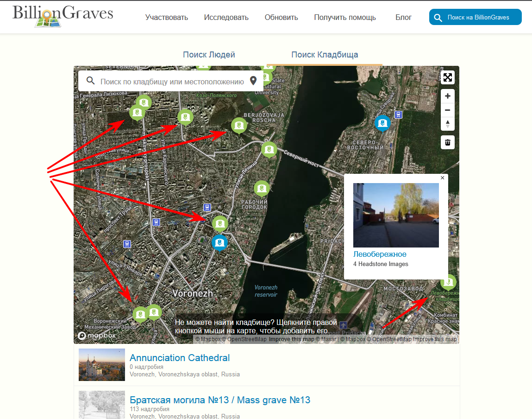Click the BillionGraves logo
532x419 pixels.
63,16
